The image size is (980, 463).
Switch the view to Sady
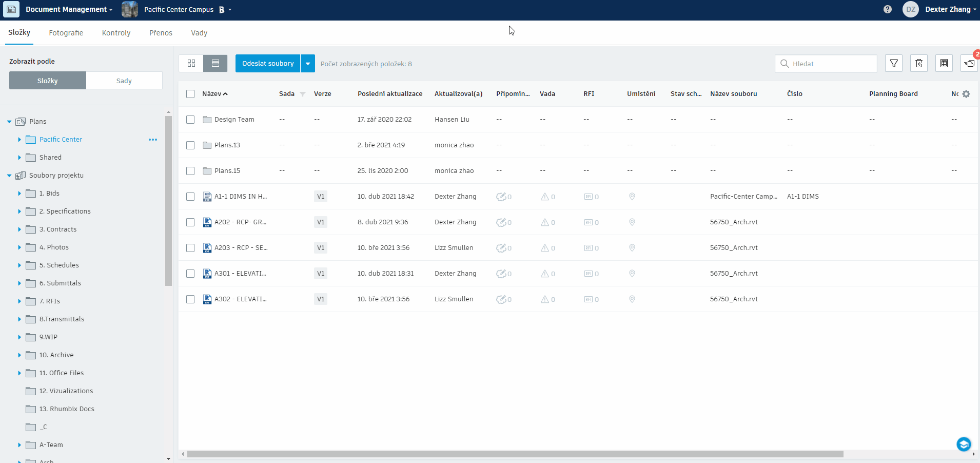[x=124, y=81]
